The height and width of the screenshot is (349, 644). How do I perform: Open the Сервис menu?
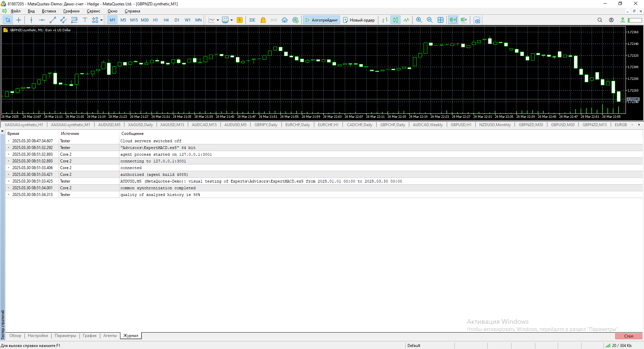(93, 11)
